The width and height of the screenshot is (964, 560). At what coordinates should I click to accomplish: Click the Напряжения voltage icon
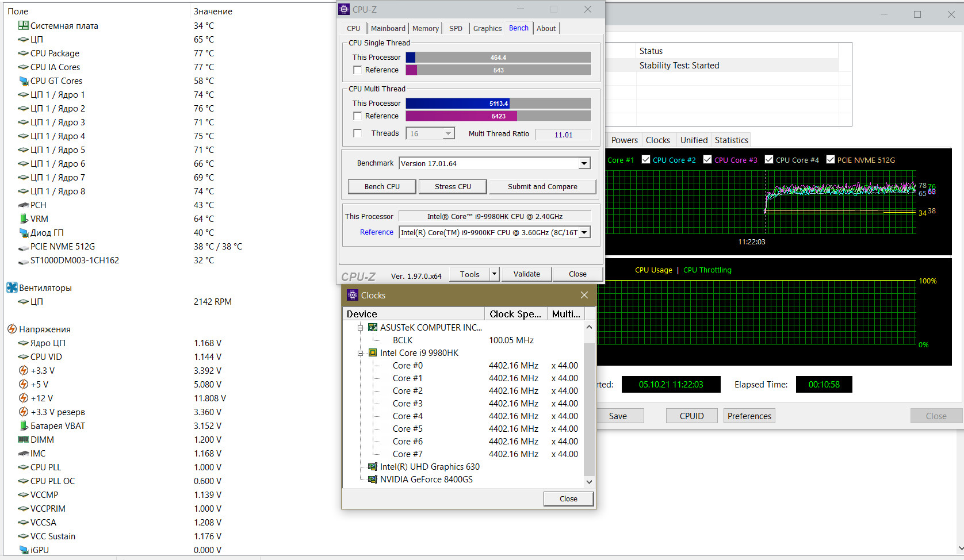point(12,329)
